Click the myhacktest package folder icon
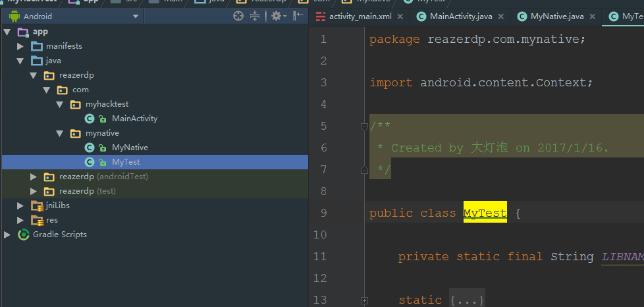The image size is (644, 307). (76, 104)
